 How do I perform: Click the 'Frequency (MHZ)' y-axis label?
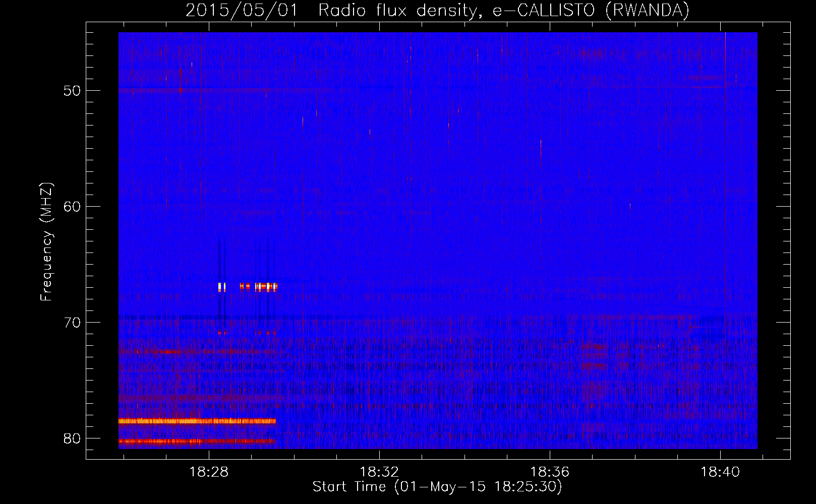pyautogui.click(x=46, y=242)
